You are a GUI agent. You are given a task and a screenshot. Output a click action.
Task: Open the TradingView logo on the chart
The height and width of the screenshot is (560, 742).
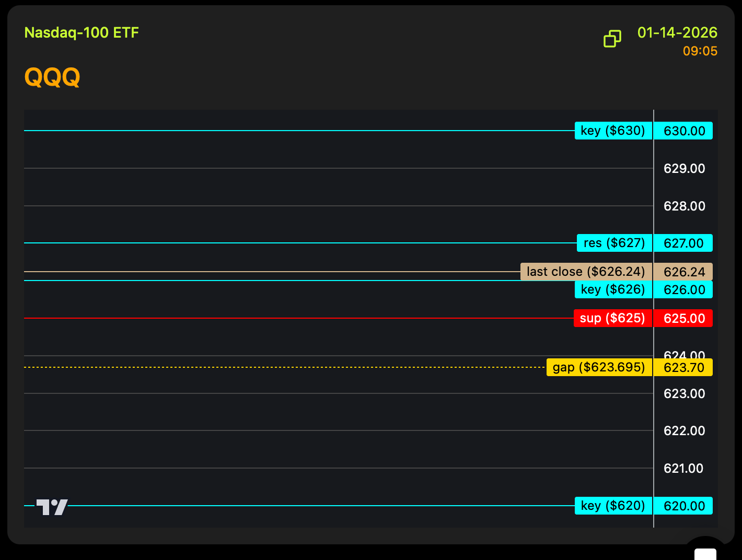52,507
